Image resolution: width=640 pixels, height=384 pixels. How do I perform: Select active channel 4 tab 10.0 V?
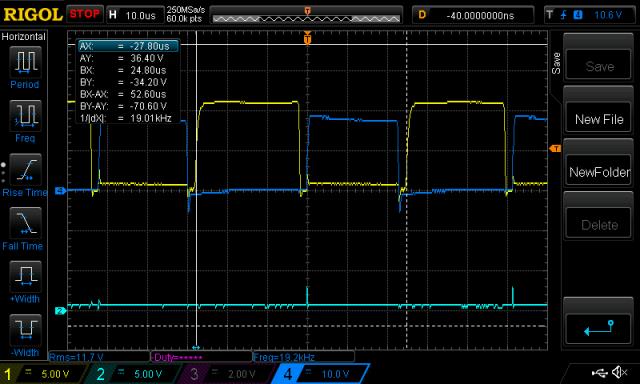pyautogui.click(x=320, y=374)
